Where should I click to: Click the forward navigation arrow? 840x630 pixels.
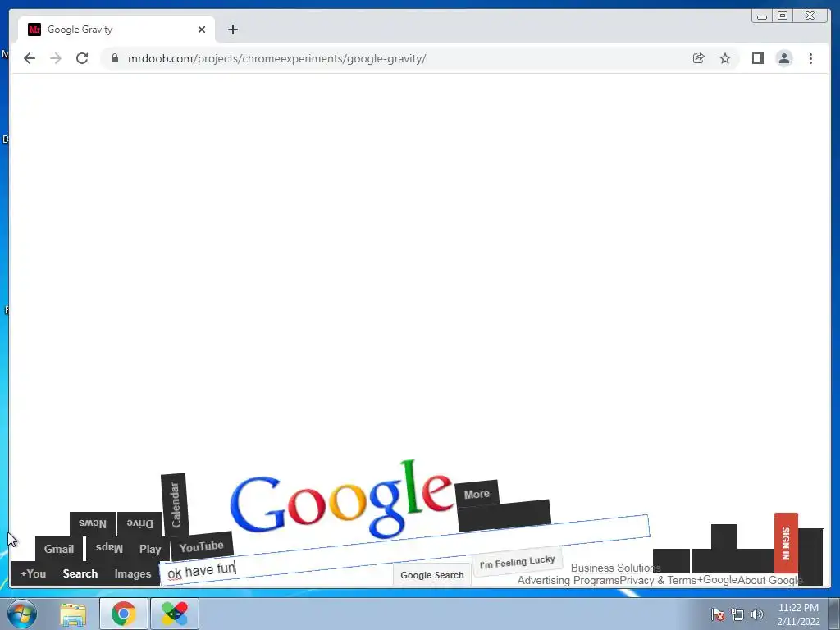coord(56,58)
